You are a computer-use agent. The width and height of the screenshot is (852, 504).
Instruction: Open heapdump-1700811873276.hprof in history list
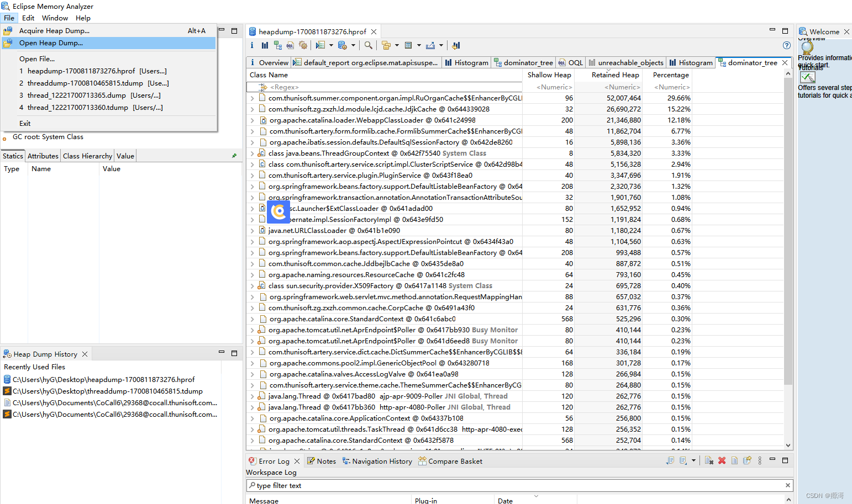coord(104,380)
